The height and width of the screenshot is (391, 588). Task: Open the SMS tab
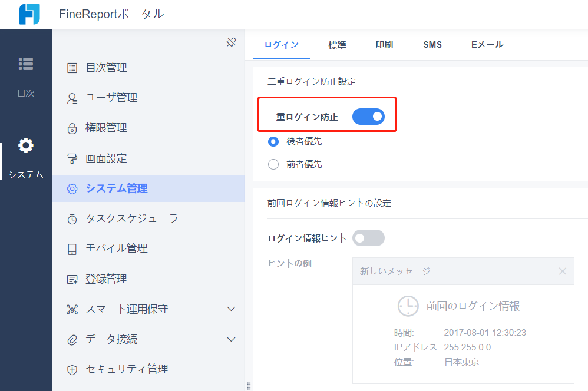432,45
